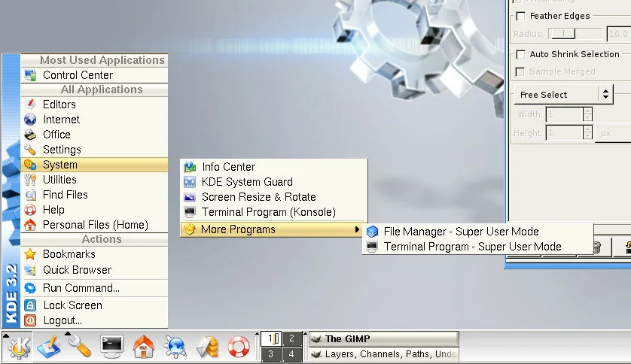Choose Run Command... from the menu
Screen dimensions: 631x364
(81, 288)
